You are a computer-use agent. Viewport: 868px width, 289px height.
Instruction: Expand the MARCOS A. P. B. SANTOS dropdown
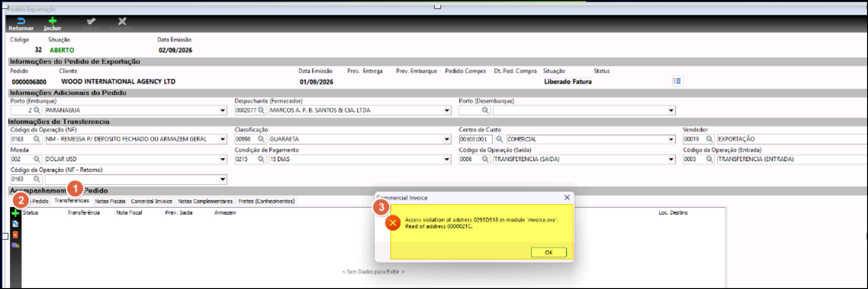pyautogui.click(x=447, y=110)
